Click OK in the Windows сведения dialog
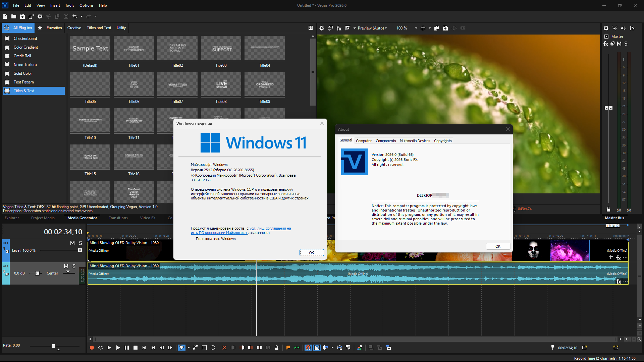Image resolution: width=644 pixels, height=362 pixels. tap(312, 253)
